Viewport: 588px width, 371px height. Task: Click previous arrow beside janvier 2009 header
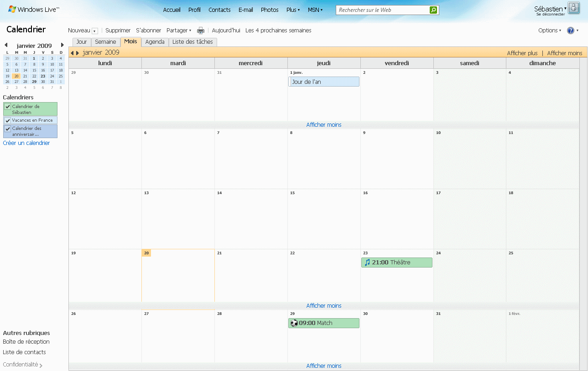[72, 53]
